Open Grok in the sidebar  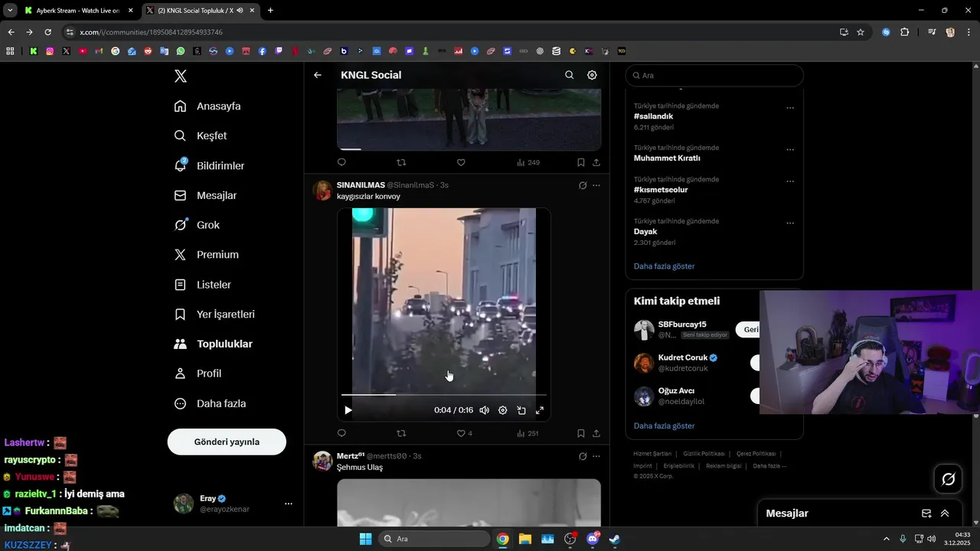pos(197,225)
